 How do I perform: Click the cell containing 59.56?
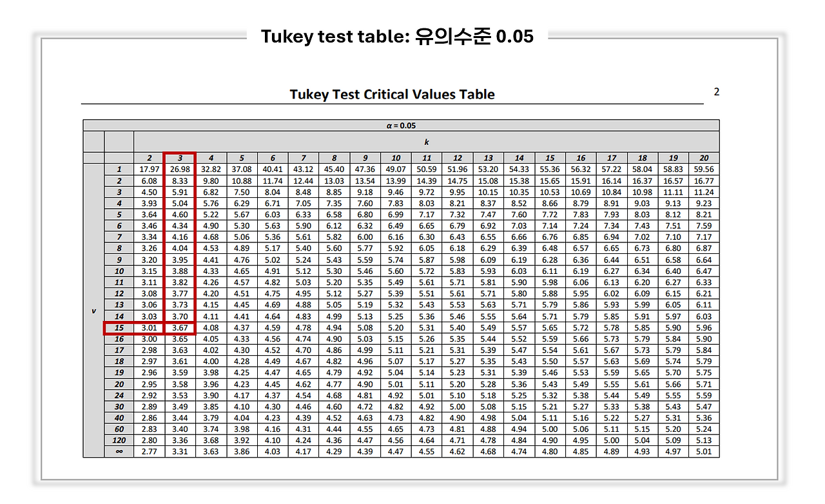704,170
